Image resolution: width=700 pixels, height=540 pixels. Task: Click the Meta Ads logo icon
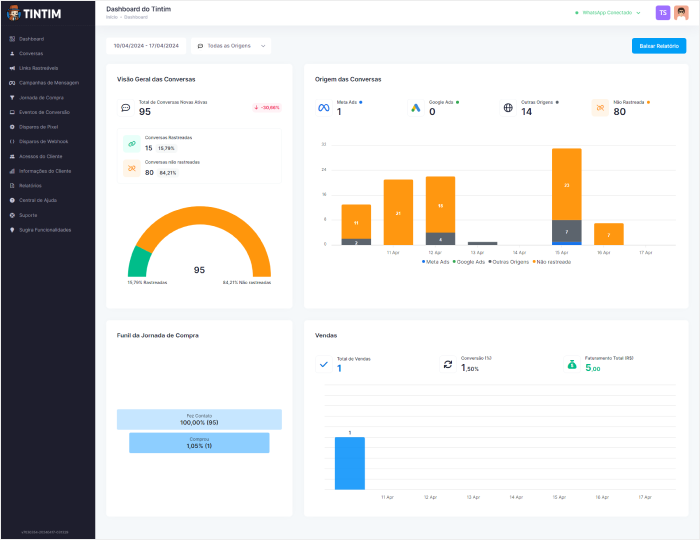pos(324,108)
